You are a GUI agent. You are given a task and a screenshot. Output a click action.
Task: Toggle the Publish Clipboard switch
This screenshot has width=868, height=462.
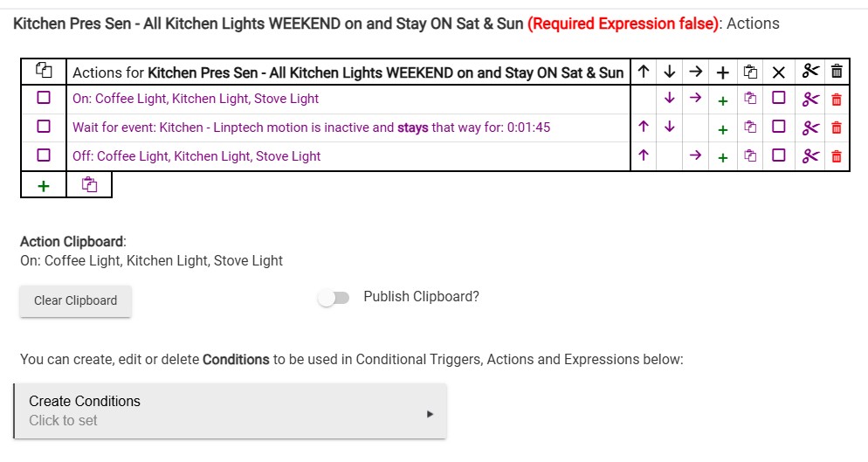[x=334, y=298]
